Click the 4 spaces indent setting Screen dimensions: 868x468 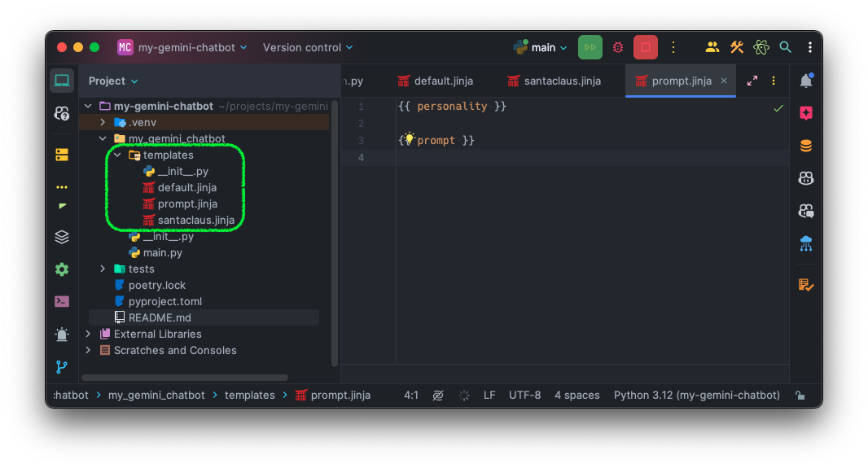click(x=576, y=395)
